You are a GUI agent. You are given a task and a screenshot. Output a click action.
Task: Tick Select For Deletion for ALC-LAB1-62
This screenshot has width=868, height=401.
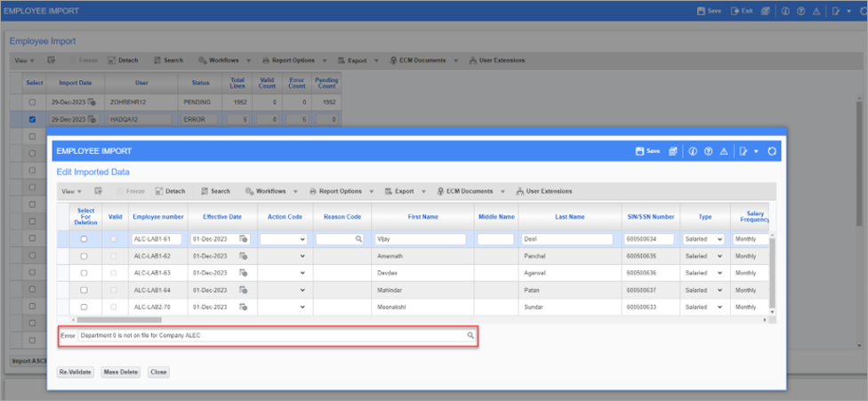84,256
